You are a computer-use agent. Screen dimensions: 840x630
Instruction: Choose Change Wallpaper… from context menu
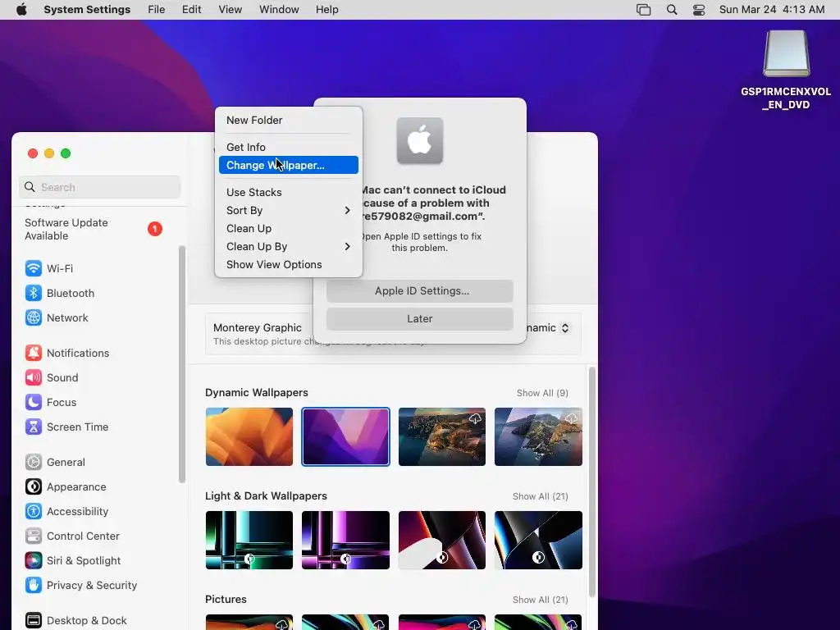point(288,165)
